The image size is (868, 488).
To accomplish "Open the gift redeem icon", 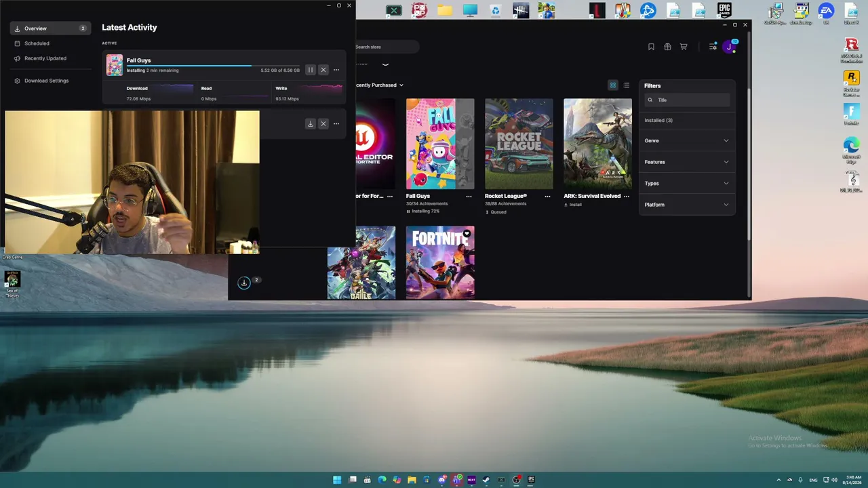I will pyautogui.click(x=667, y=47).
